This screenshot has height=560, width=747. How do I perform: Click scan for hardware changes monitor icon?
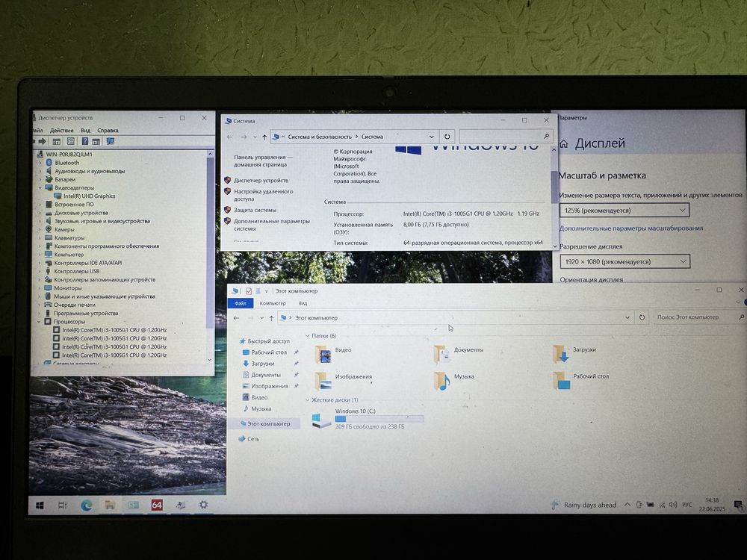[x=111, y=141]
